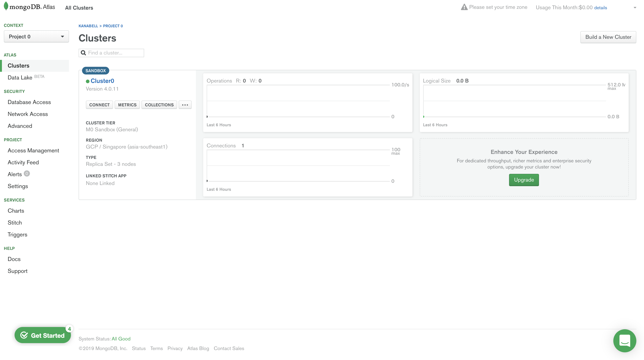This screenshot has width=644, height=360.
Task: Click the CONNECT button
Action: 99,105
